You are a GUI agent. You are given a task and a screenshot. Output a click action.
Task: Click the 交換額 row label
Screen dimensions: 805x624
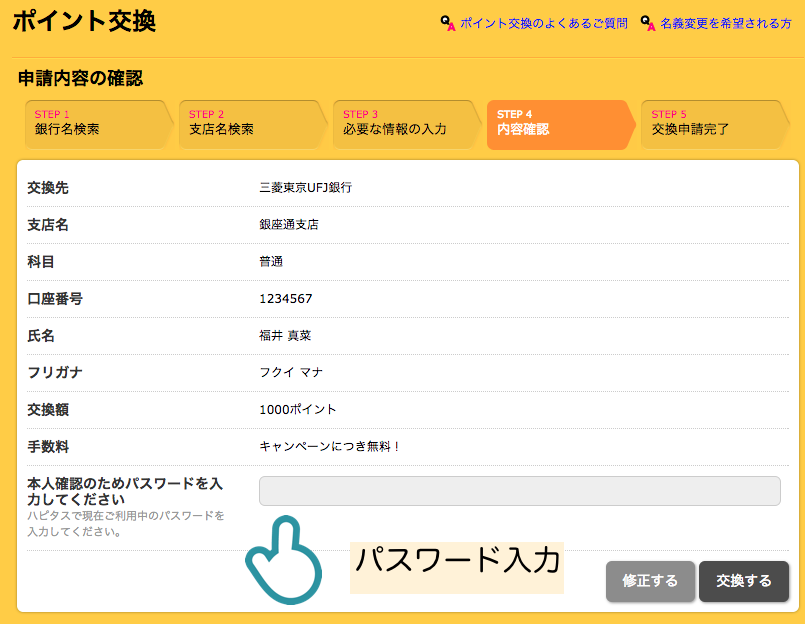(x=48, y=409)
